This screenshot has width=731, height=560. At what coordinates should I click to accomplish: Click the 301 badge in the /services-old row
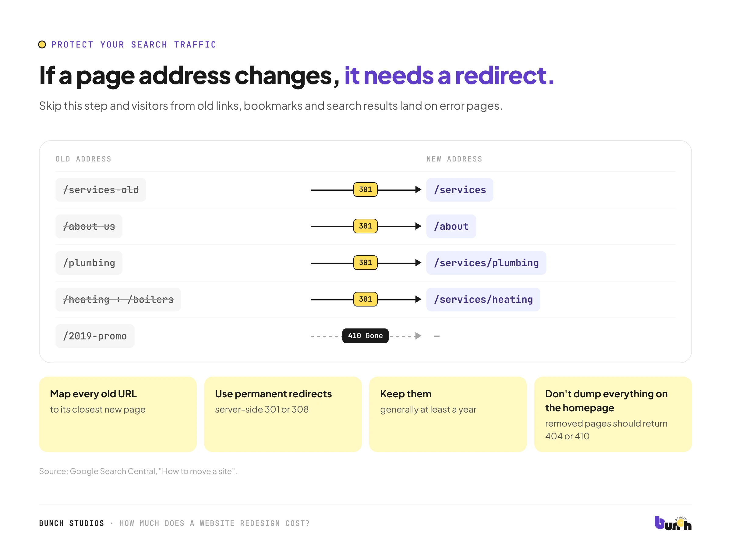[365, 189]
